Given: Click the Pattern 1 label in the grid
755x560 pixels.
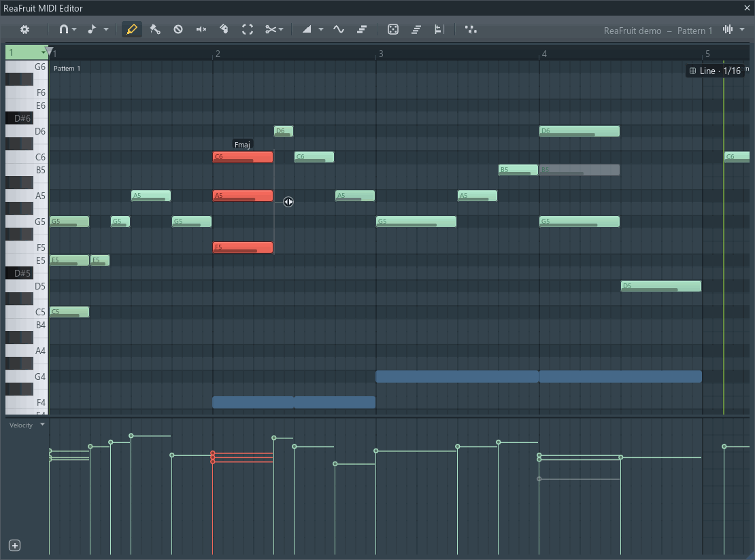Looking at the screenshot, I should 67,69.
